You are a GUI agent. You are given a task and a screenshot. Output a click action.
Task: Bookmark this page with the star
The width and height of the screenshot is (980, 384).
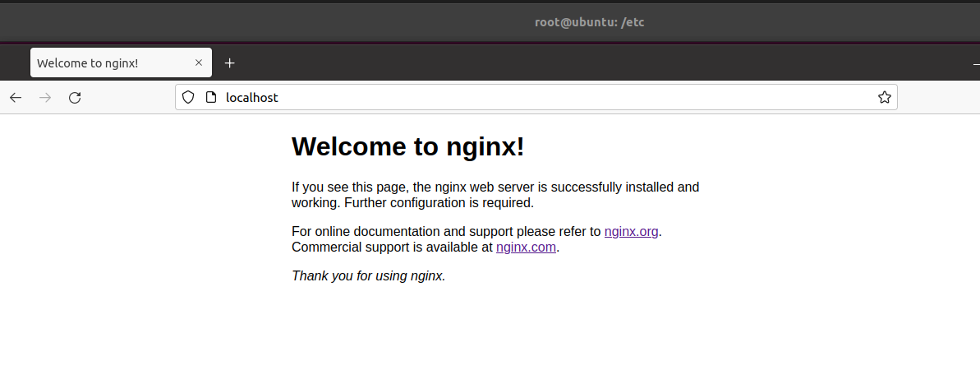[x=884, y=97]
